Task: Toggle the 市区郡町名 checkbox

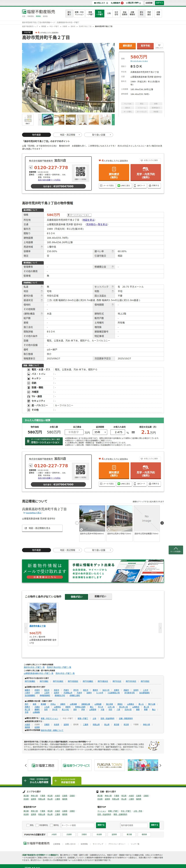Action: point(37,825)
